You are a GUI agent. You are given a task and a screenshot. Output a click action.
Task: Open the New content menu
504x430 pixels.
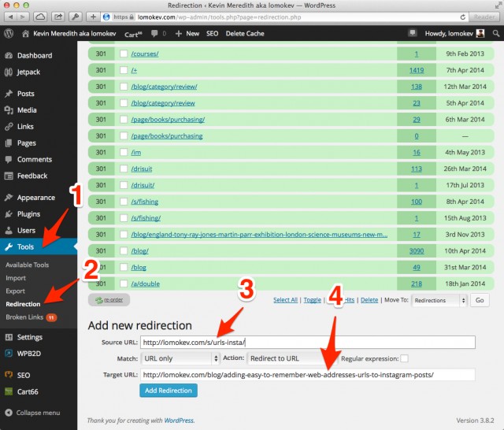(187, 33)
